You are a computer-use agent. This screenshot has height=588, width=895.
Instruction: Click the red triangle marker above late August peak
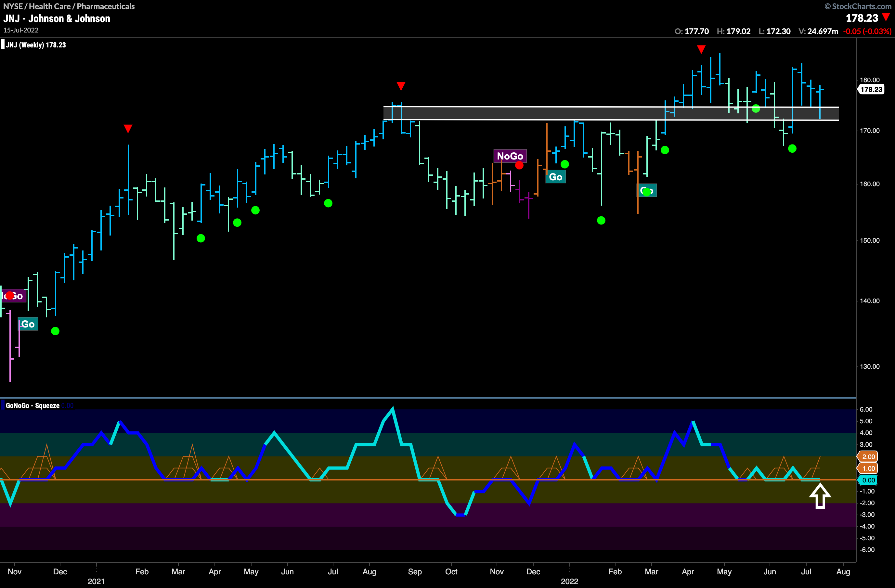tap(401, 86)
